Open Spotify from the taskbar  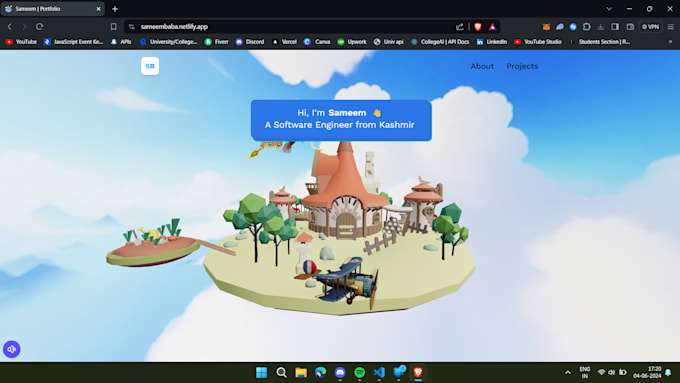point(360,372)
